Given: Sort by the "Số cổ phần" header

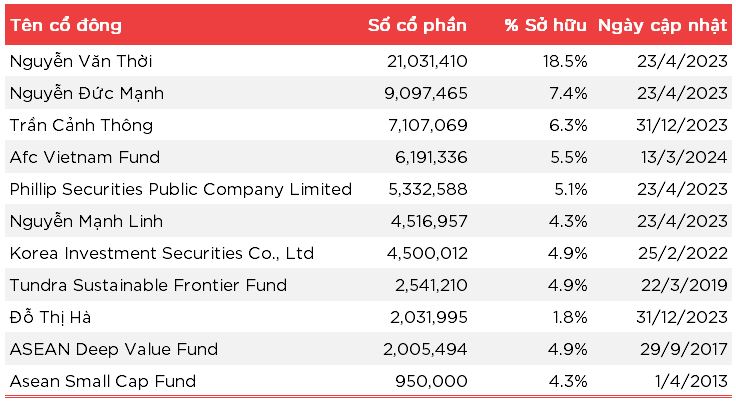Looking at the screenshot, I should 416,26.
